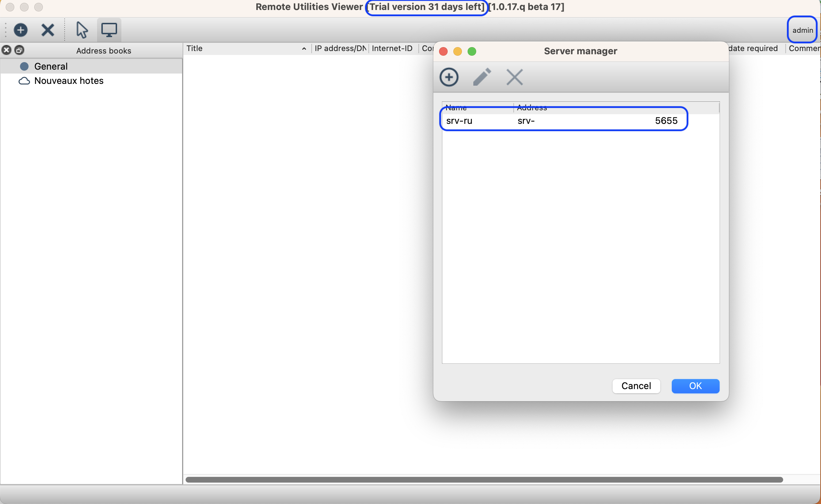Viewport: 821px width, 504px height.
Task: Select the srv-ru server row
Action: coord(459,121)
